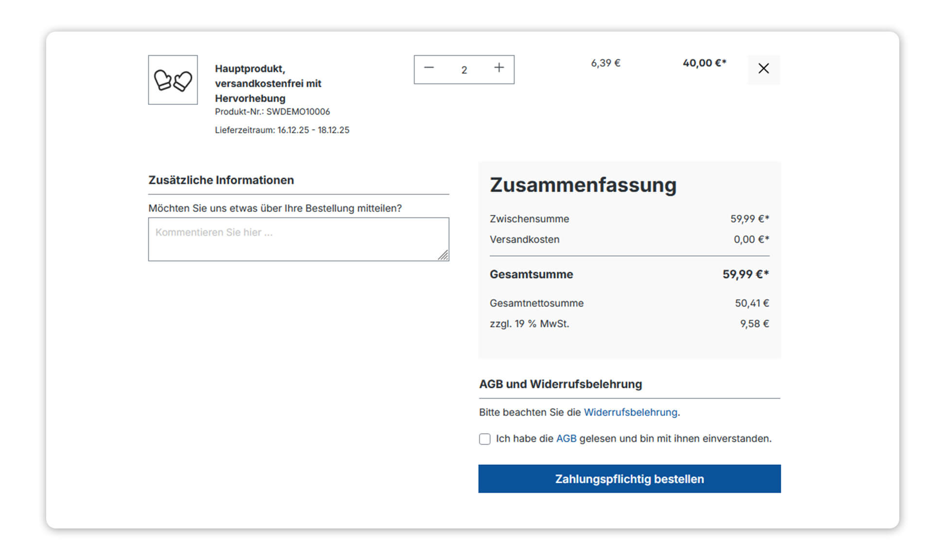
Task: Click the Zusammenfassung heading
Action: 583,185
